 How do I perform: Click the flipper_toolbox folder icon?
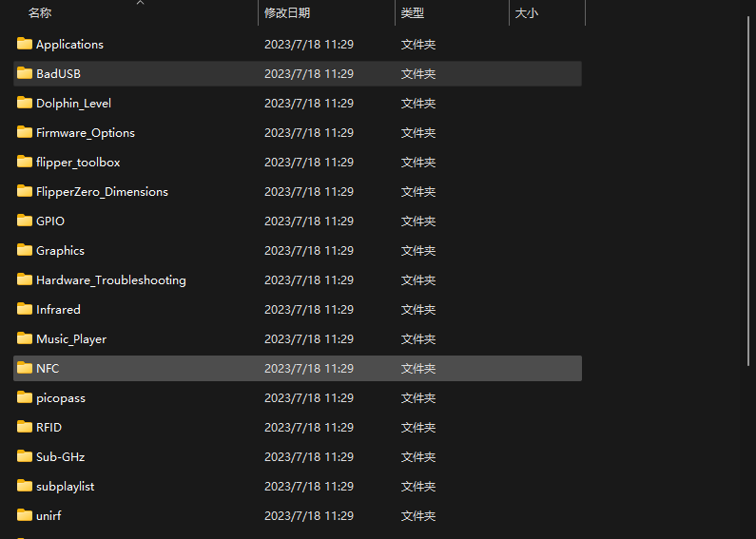(x=25, y=162)
